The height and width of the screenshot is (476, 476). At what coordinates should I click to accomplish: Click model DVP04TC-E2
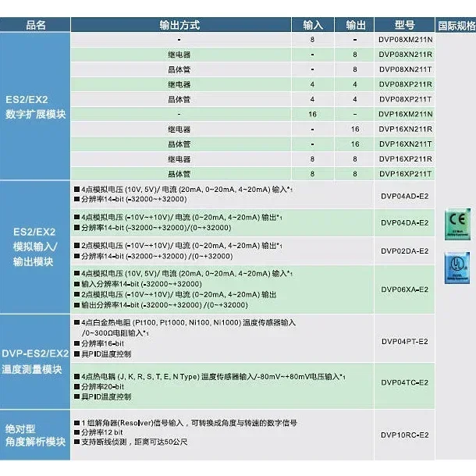coord(405,382)
